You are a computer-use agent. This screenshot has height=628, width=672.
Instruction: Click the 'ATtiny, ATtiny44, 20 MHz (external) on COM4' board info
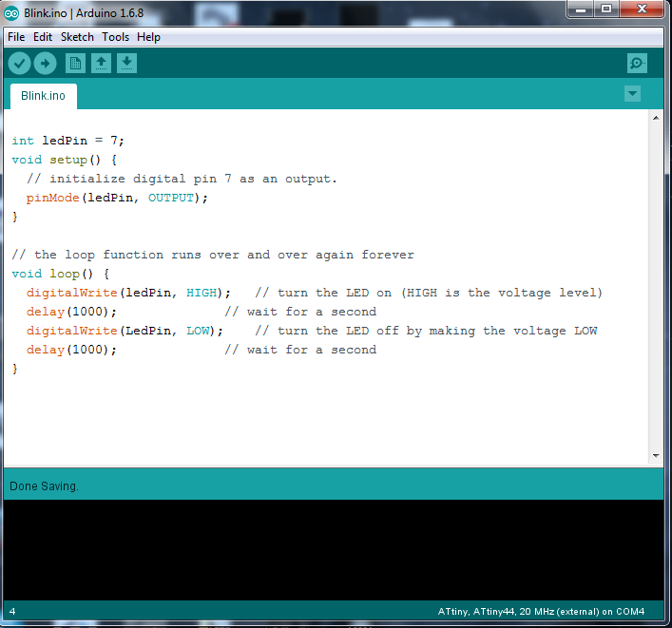pyautogui.click(x=541, y=611)
